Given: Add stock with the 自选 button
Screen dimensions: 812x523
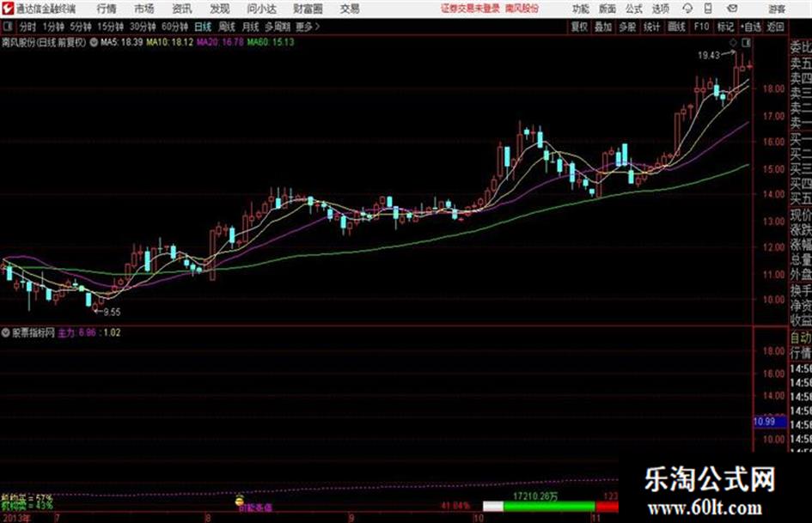Looking at the screenshot, I should click(750, 27).
